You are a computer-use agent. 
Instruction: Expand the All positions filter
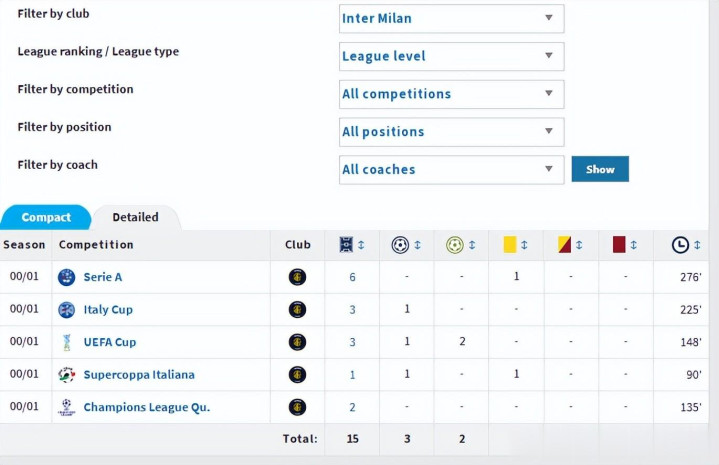pyautogui.click(x=451, y=132)
